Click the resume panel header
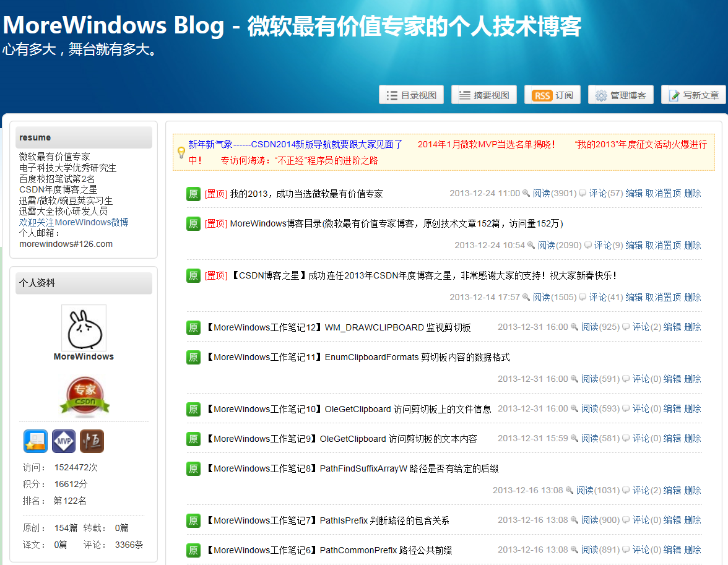Viewport: 728px width, 565px height. coord(84,137)
